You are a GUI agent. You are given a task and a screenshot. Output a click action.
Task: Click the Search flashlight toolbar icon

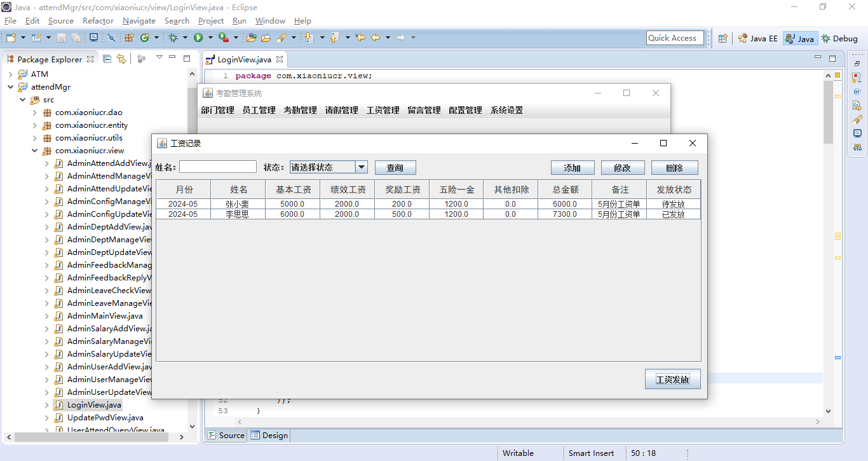tap(281, 38)
